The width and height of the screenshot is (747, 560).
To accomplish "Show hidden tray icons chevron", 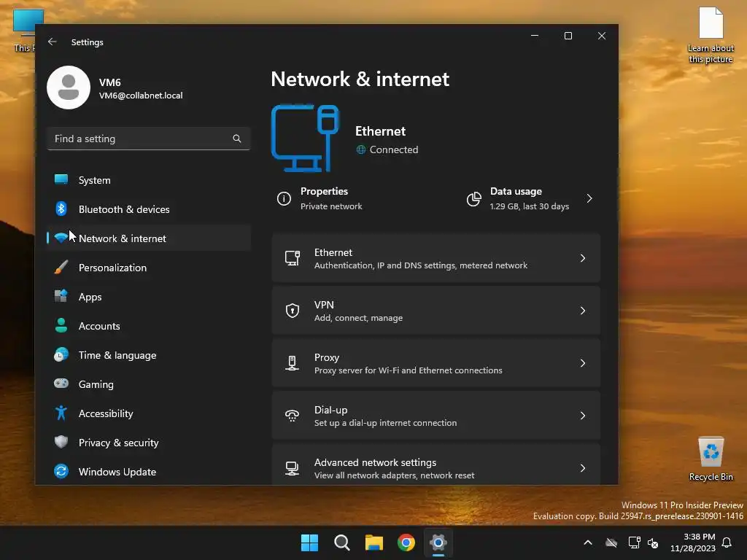I will point(588,542).
